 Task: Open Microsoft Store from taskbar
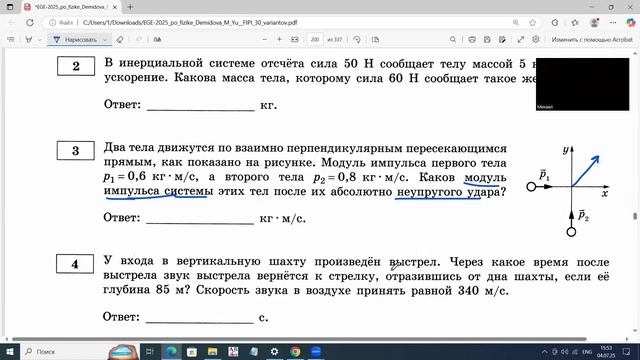tap(192, 351)
